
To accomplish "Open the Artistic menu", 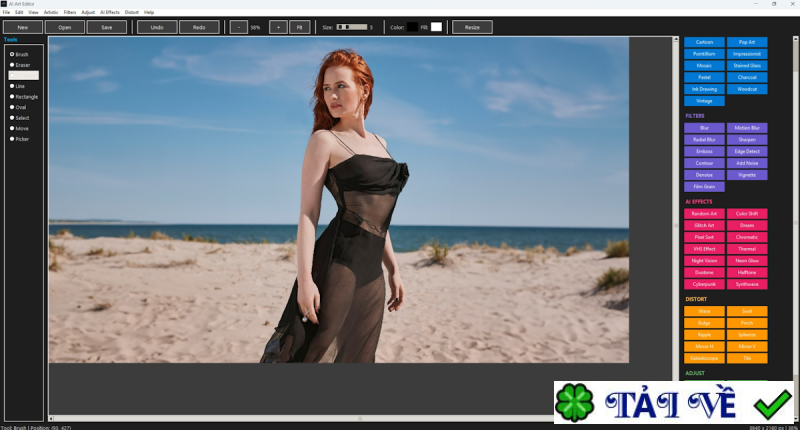I will click(51, 12).
